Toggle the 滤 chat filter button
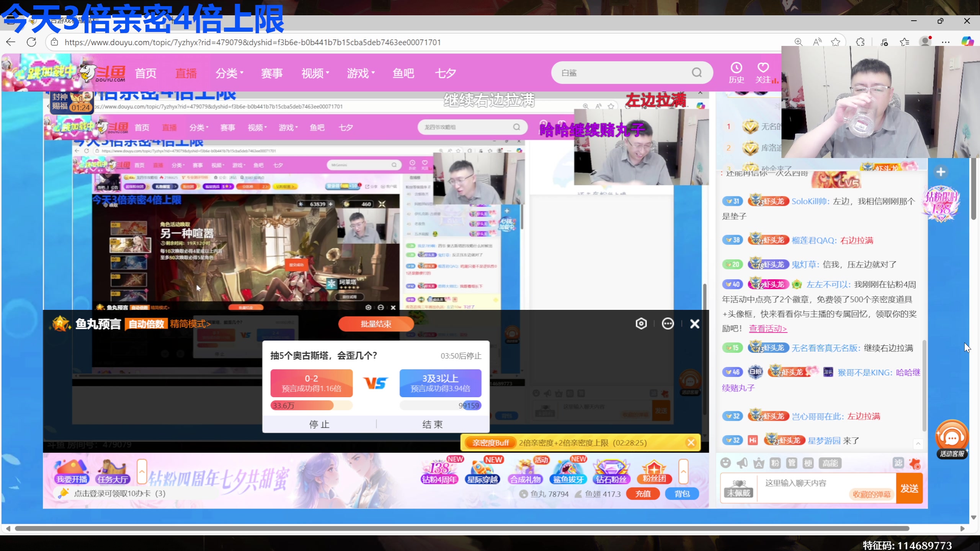The image size is (980, 551). pyautogui.click(x=898, y=463)
